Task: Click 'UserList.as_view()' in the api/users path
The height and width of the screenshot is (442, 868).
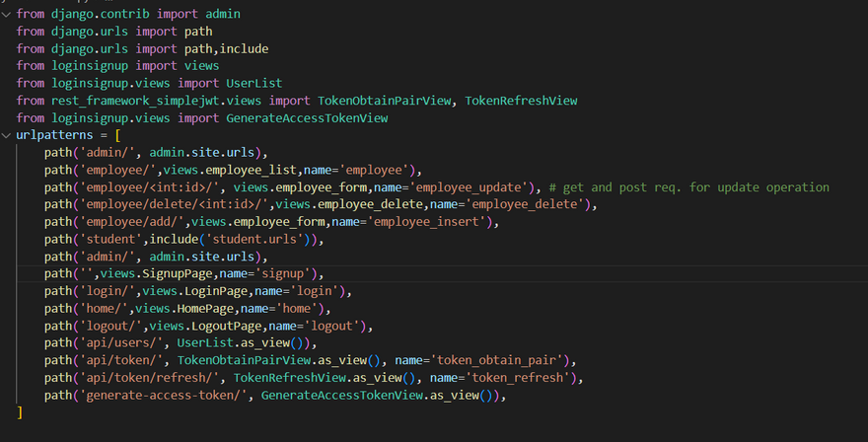Action: pos(244,343)
